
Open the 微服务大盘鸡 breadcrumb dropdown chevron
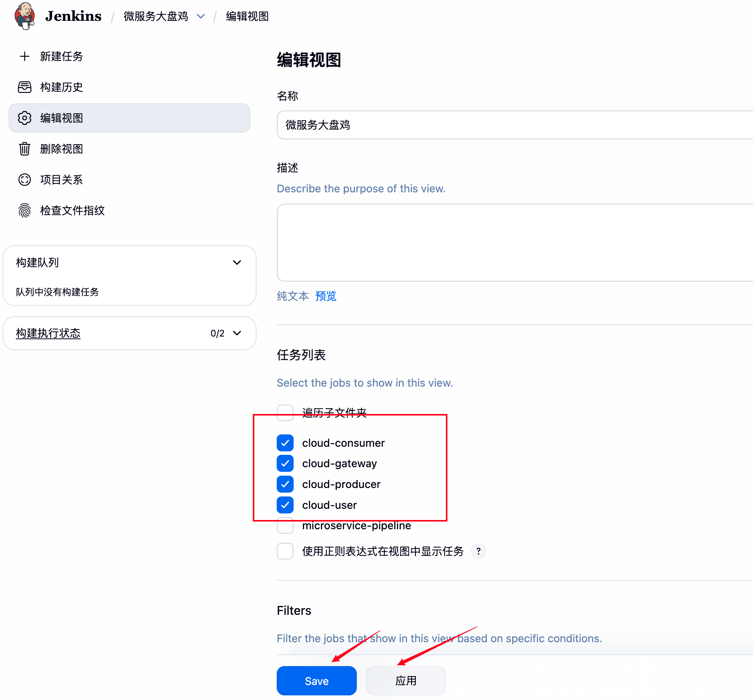pyautogui.click(x=200, y=16)
